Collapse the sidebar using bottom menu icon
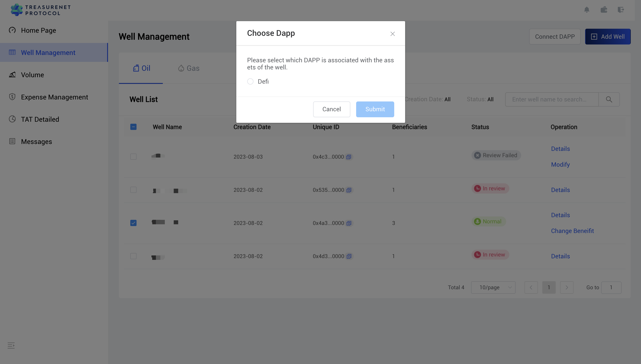The height and width of the screenshot is (364, 641). (x=11, y=346)
